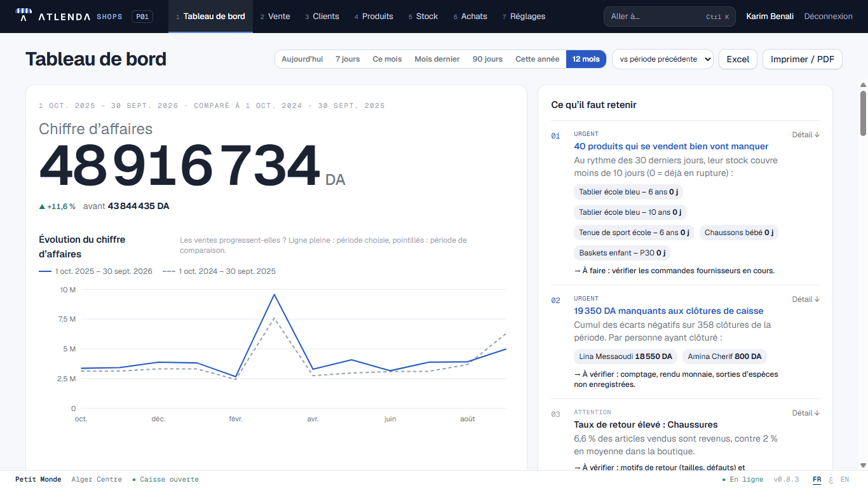The width and height of the screenshot is (868, 488).
Task: Focus the 'Aller à…' search field
Action: pyautogui.click(x=670, y=17)
